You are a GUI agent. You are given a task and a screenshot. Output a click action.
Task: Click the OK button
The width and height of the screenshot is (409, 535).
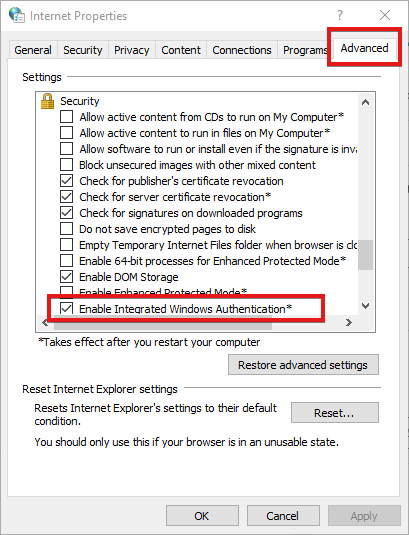pyautogui.click(x=202, y=516)
